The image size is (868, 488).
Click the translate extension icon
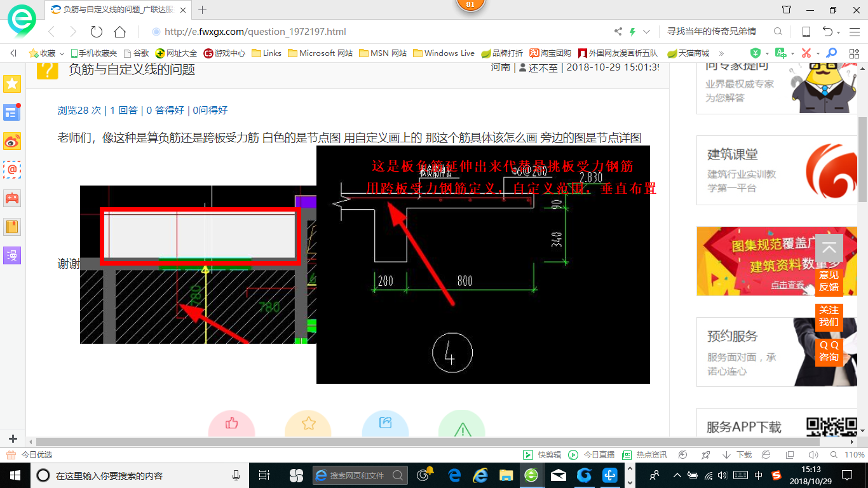[781, 53]
